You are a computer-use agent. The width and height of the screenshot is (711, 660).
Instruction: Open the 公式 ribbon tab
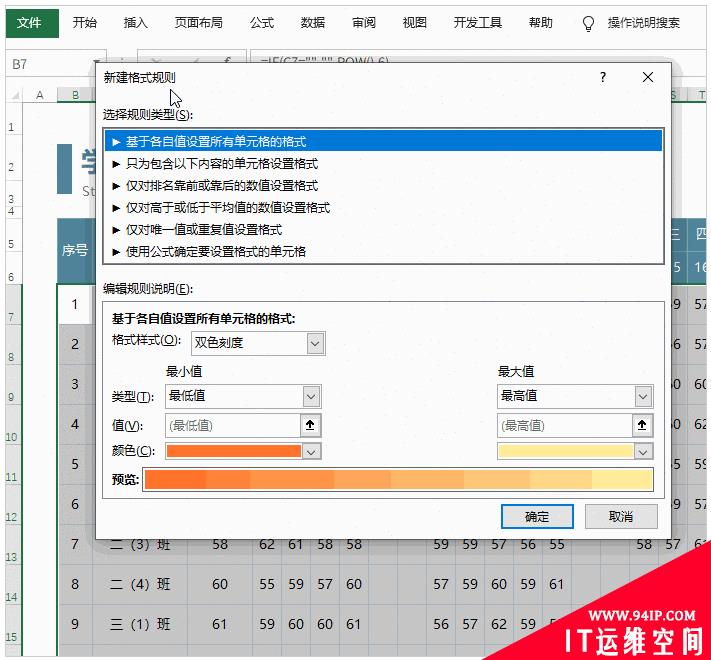pos(262,23)
